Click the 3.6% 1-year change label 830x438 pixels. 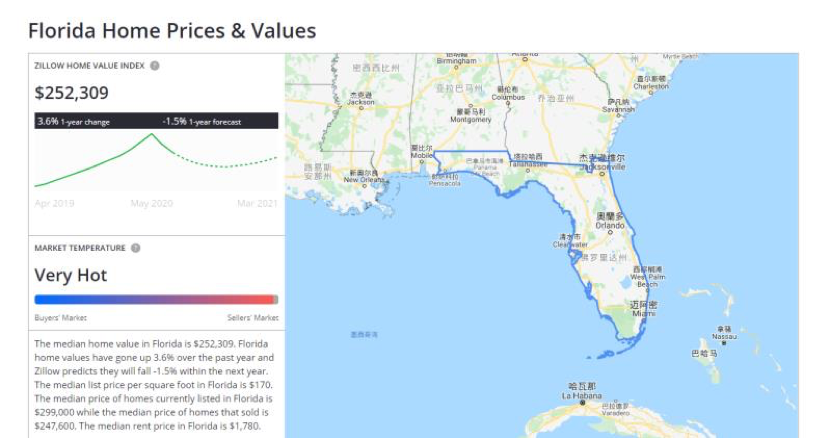click(73, 122)
